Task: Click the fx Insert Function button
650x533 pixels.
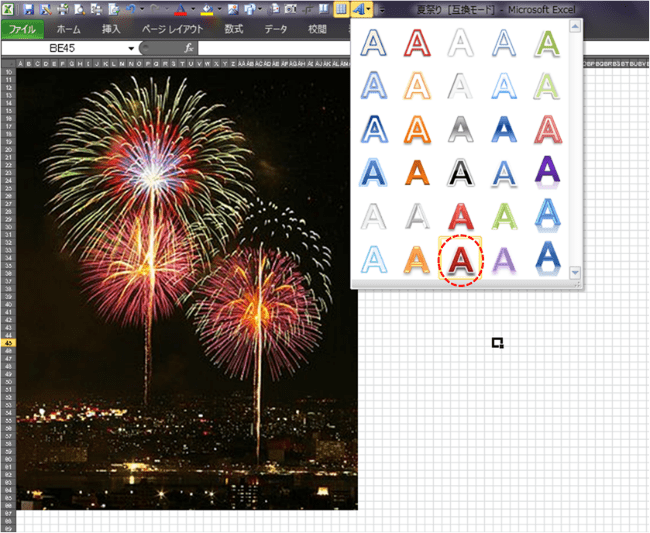Action: 189,48
